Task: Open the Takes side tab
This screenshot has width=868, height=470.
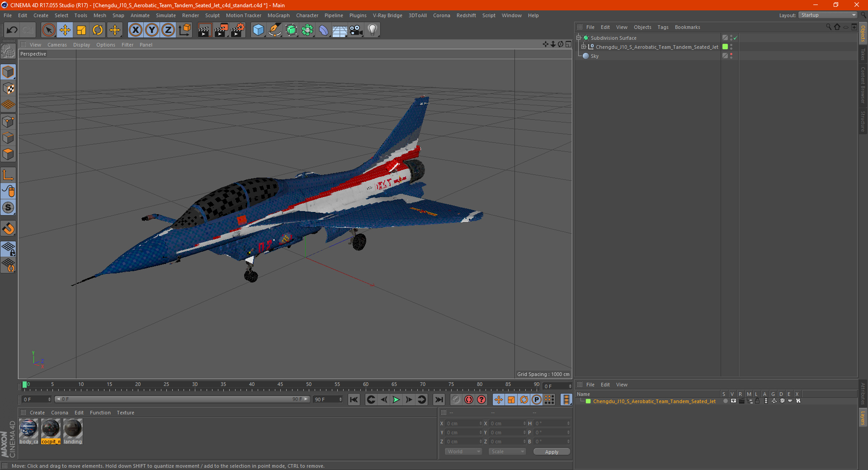Action: (x=863, y=54)
